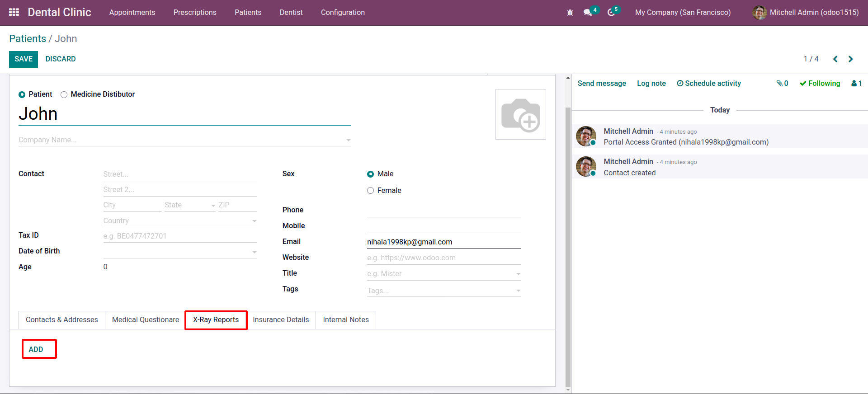The image size is (868, 394).
Task: Go to the previous patient record arrow
Action: pyautogui.click(x=835, y=59)
